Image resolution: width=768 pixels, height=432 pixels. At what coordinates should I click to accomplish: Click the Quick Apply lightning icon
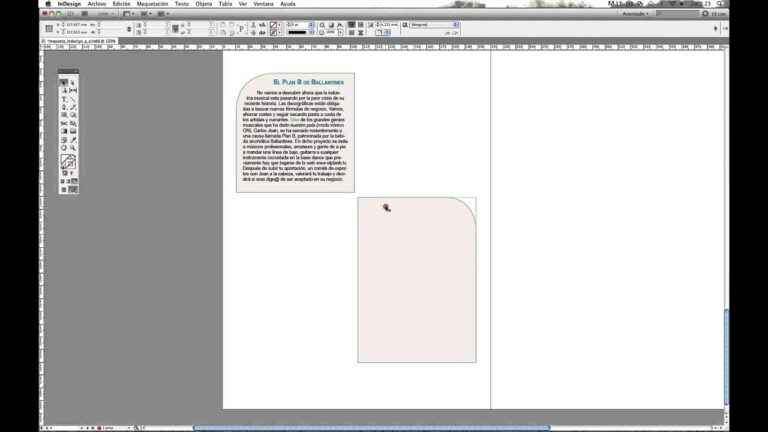tap(716, 28)
